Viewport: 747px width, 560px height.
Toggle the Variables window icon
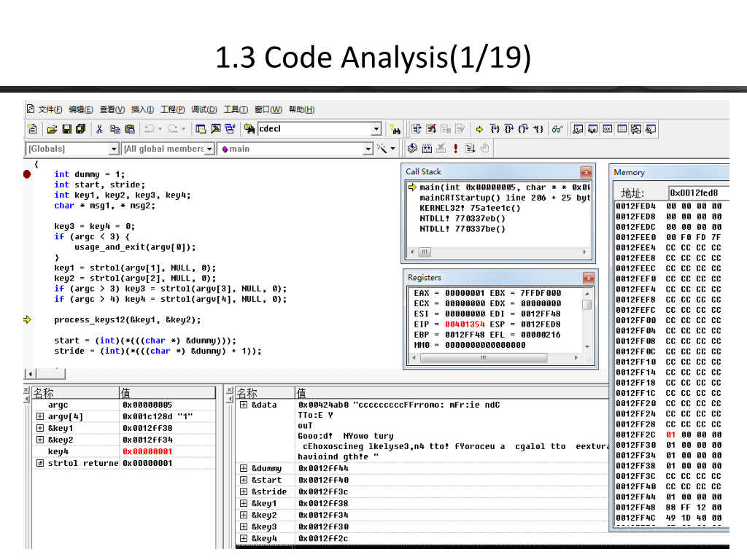(592, 129)
